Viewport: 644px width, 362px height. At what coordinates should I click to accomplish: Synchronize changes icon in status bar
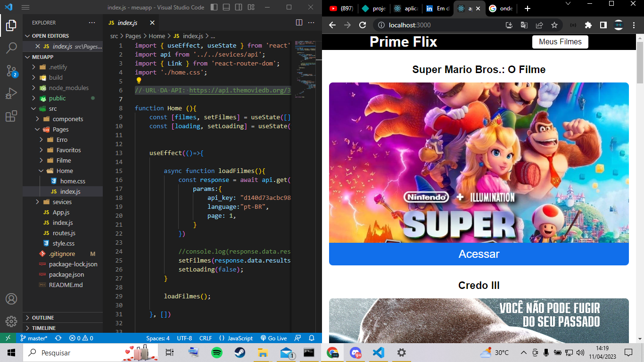58,338
